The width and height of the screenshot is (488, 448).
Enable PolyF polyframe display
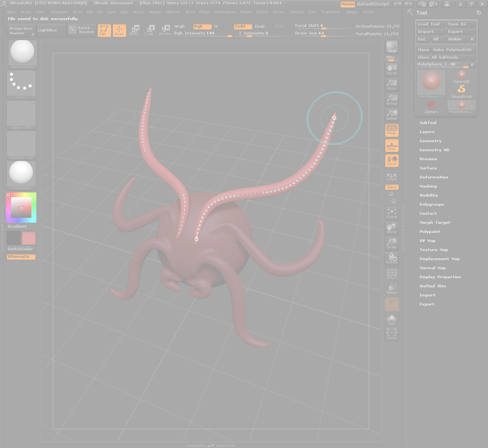(392, 274)
